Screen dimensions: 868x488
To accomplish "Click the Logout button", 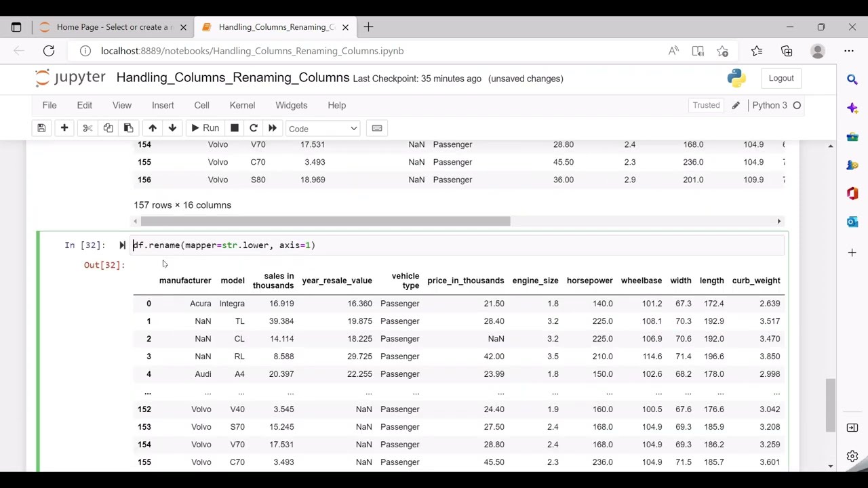I will [x=781, y=78].
